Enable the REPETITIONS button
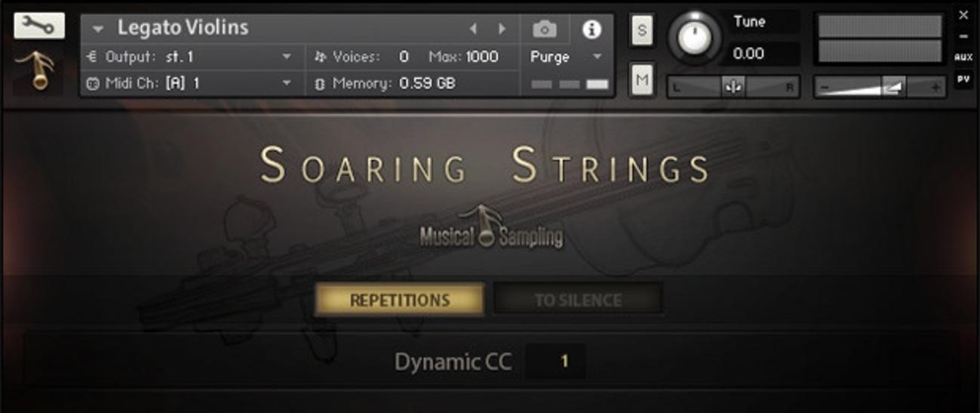The image size is (980, 413). point(399,300)
